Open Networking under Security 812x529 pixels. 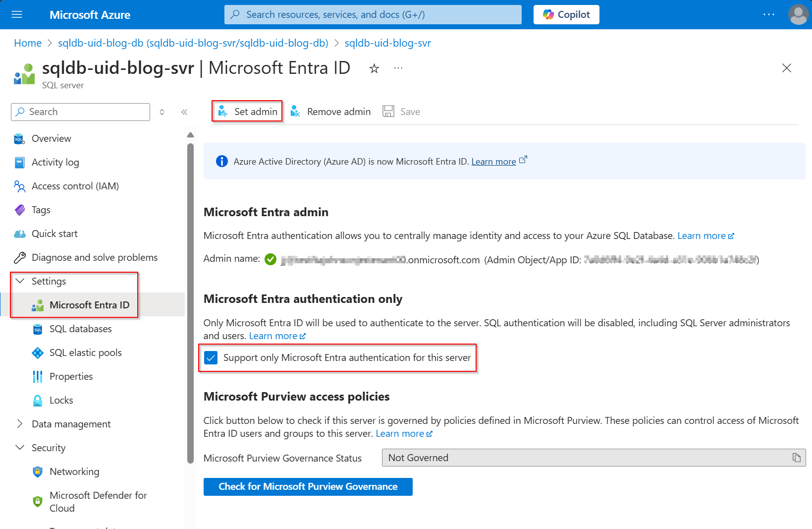coord(74,471)
